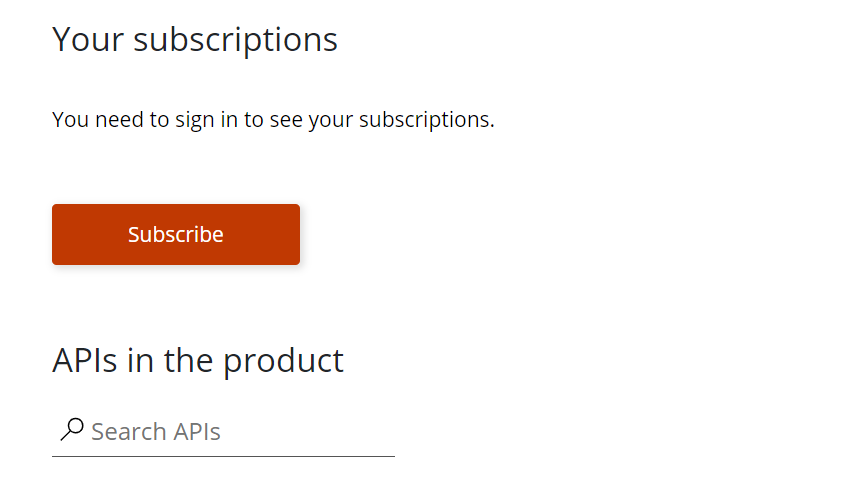Screen dimensions: 862x490
Task: Click the orange Subscribe button
Action: [x=176, y=235]
